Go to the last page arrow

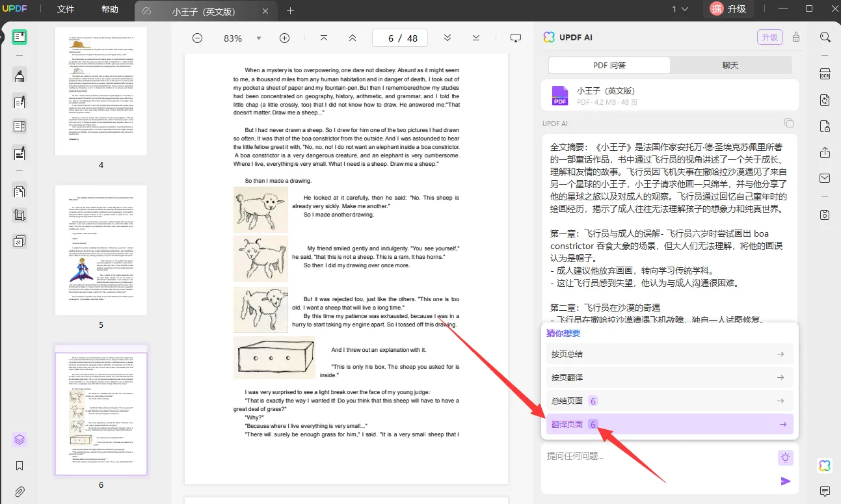pyautogui.click(x=476, y=38)
